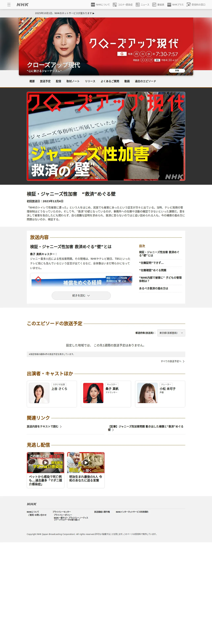Open footer 放送番組と著作権 link
Screen dimensions: 212x644
[x=102, y=512]
